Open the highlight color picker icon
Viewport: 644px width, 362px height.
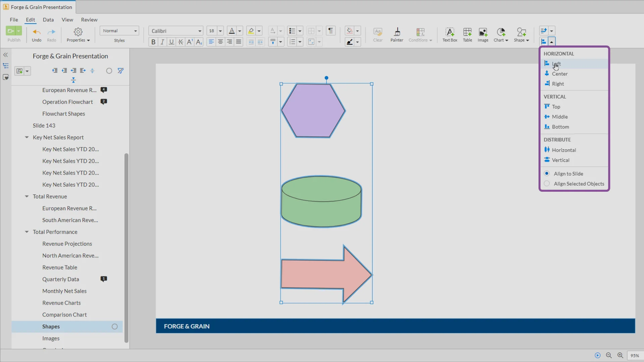click(x=251, y=31)
